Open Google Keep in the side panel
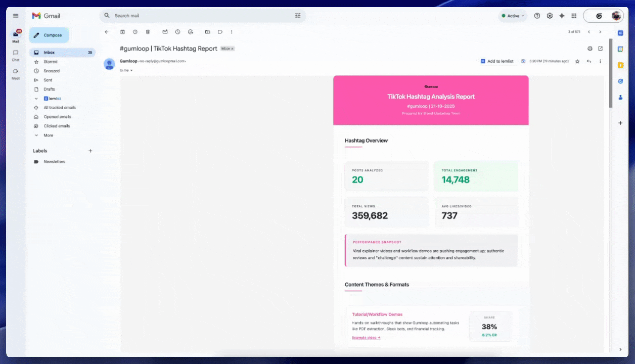635x364 pixels. coord(620,65)
